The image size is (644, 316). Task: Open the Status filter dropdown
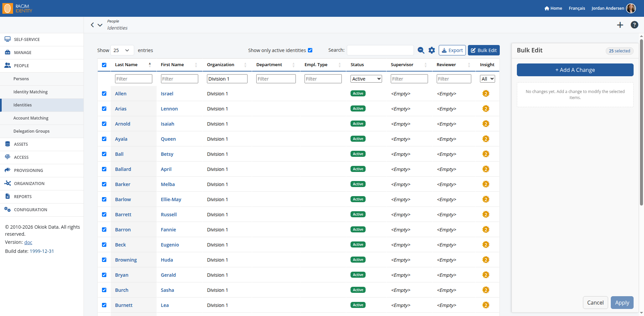coord(366,79)
